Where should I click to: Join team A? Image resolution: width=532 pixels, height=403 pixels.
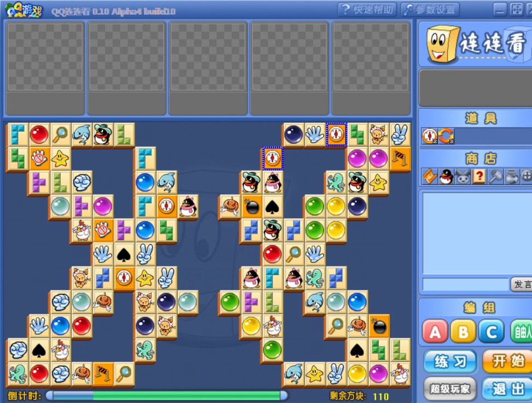coord(435,331)
